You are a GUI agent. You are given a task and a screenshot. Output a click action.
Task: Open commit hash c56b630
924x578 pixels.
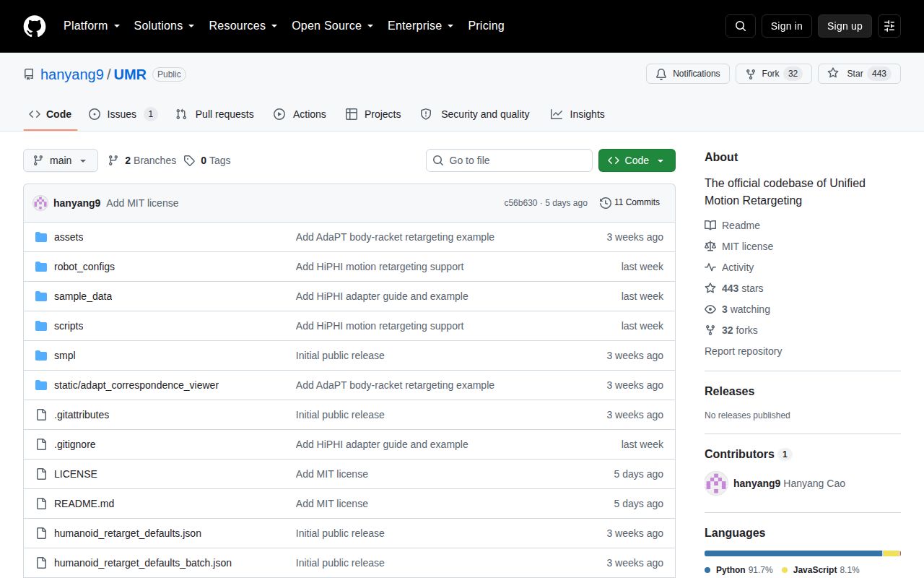[x=520, y=203]
